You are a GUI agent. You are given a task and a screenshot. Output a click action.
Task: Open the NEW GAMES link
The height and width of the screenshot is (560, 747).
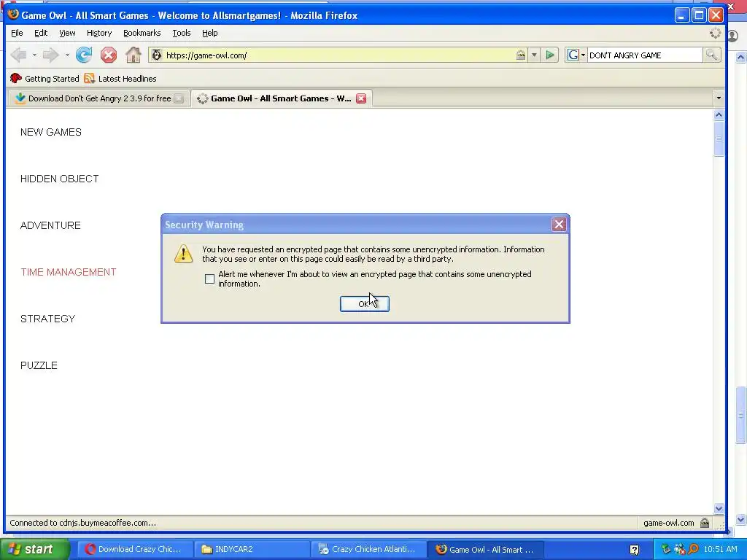51,132
